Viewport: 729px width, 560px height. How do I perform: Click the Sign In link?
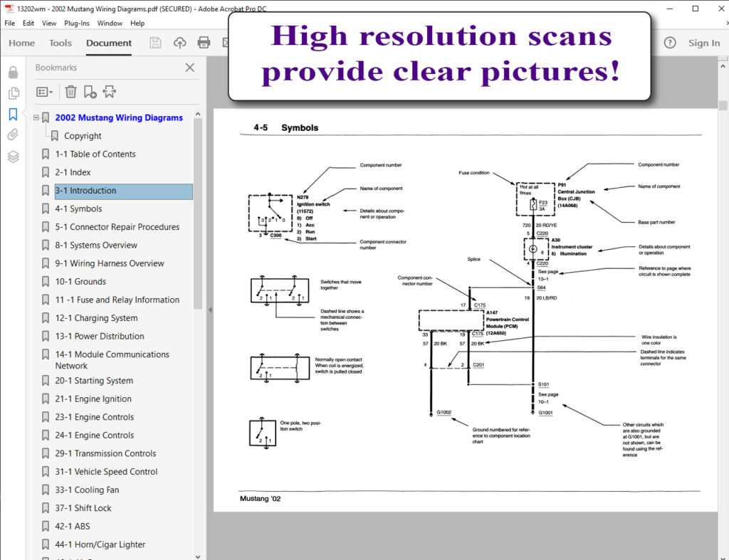click(704, 43)
